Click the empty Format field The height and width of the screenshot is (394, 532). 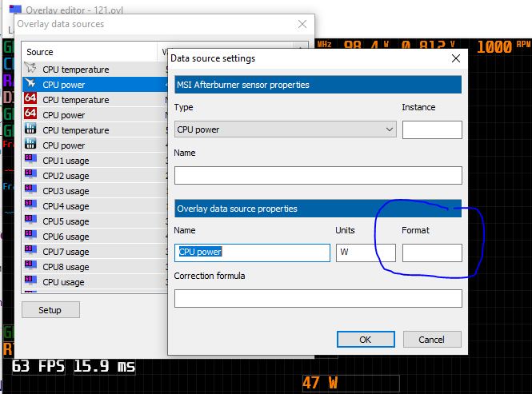[432, 253]
